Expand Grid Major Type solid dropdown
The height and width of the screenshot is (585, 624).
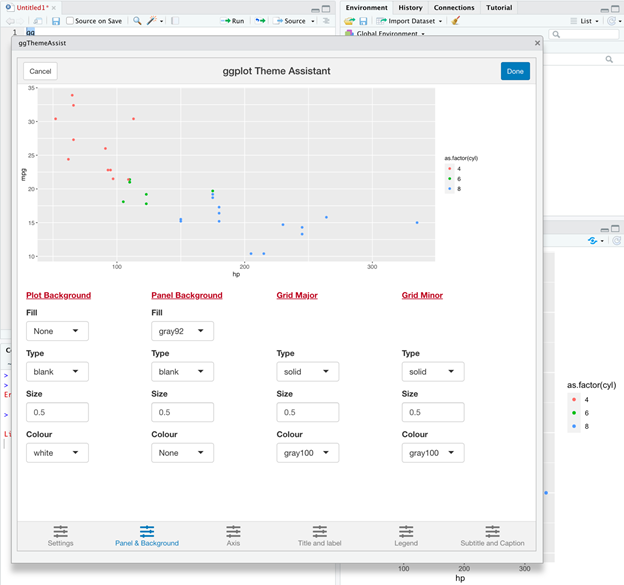(307, 372)
